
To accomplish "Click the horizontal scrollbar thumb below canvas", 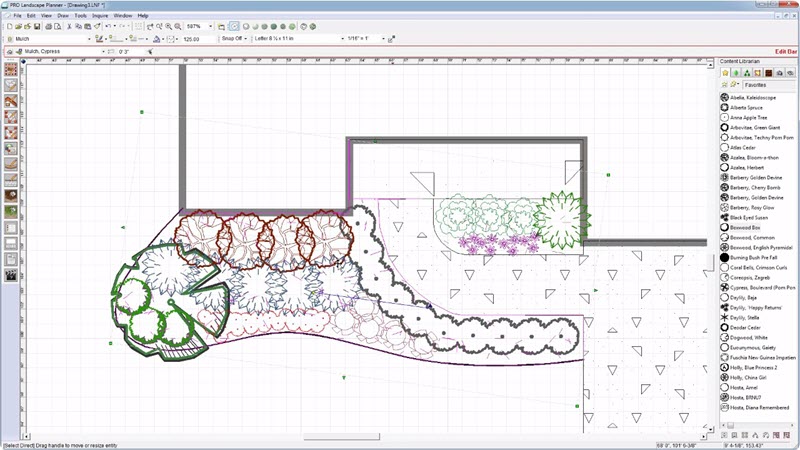I will coord(342,437).
